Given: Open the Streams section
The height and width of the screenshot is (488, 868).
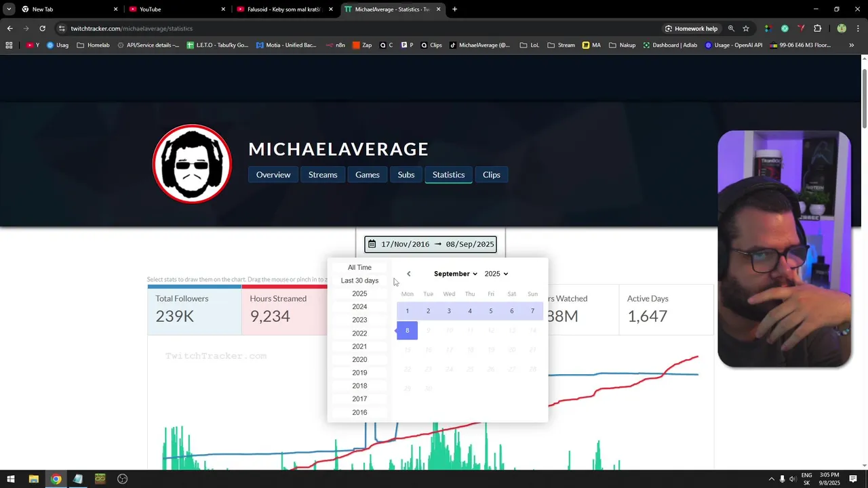Looking at the screenshot, I should (x=323, y=175).
